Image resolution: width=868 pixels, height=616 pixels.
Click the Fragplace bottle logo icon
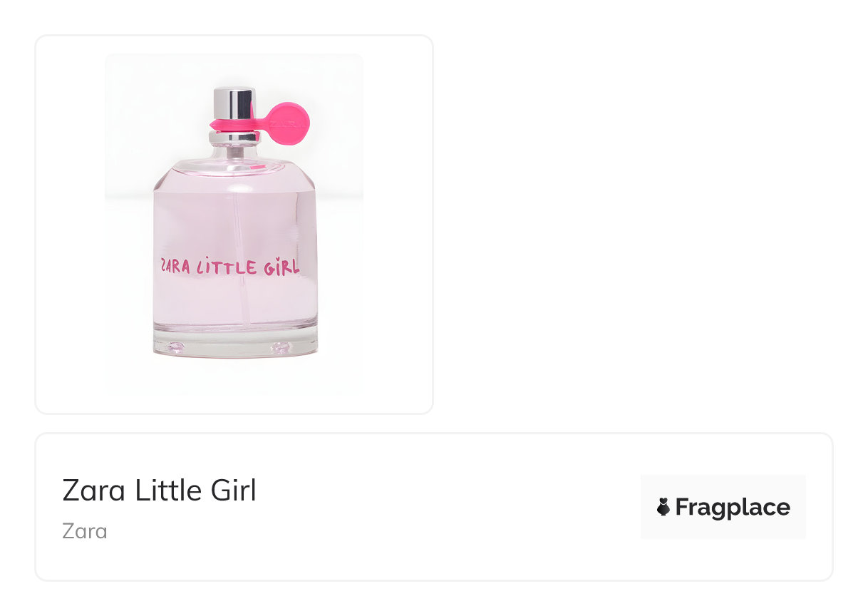tap(663, 507)
